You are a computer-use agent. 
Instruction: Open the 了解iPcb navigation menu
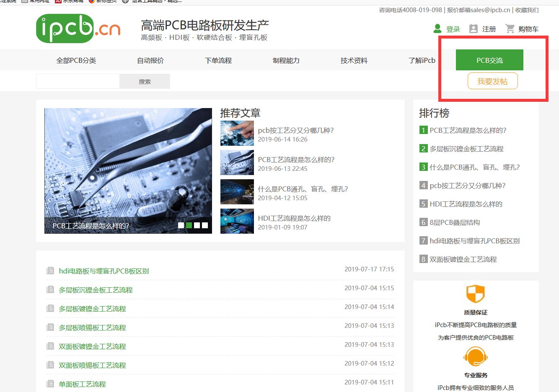(422, 60)
